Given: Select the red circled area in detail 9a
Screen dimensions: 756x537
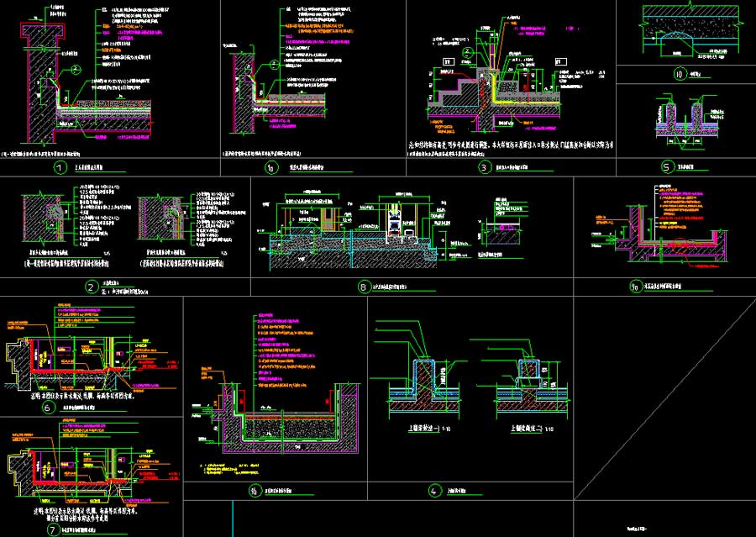Looking at the screenshot, I should (680, 245).
